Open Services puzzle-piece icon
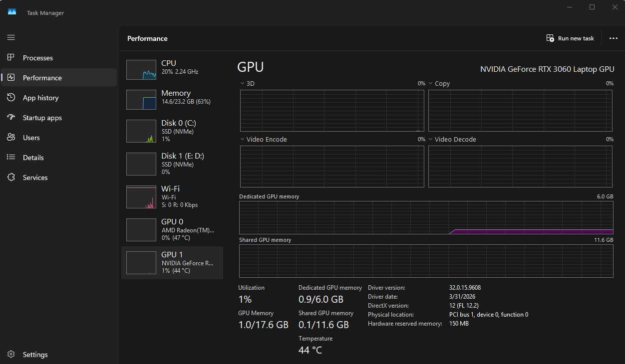The width and height of the screenshot is (625, 364). (x=11, y=178)
